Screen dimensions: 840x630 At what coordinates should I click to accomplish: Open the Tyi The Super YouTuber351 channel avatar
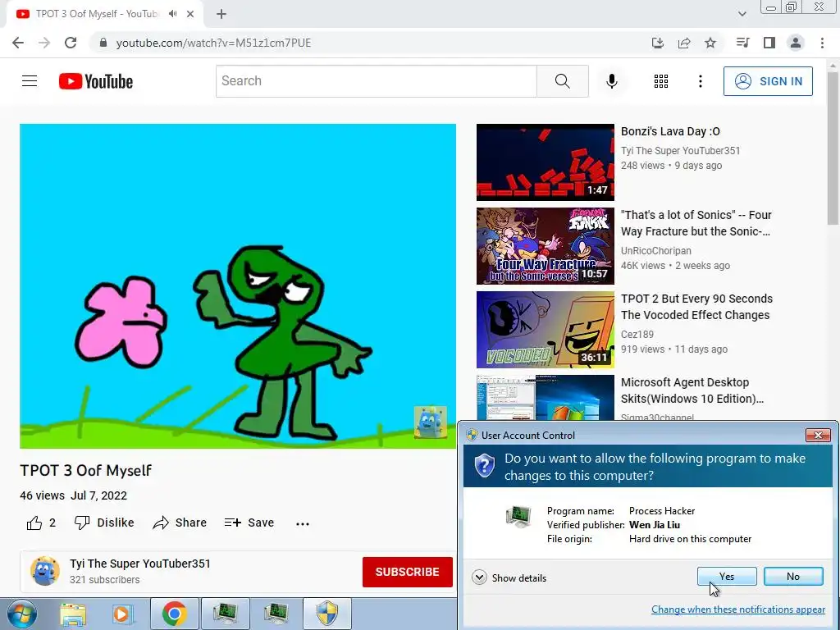tap(45, 571)
